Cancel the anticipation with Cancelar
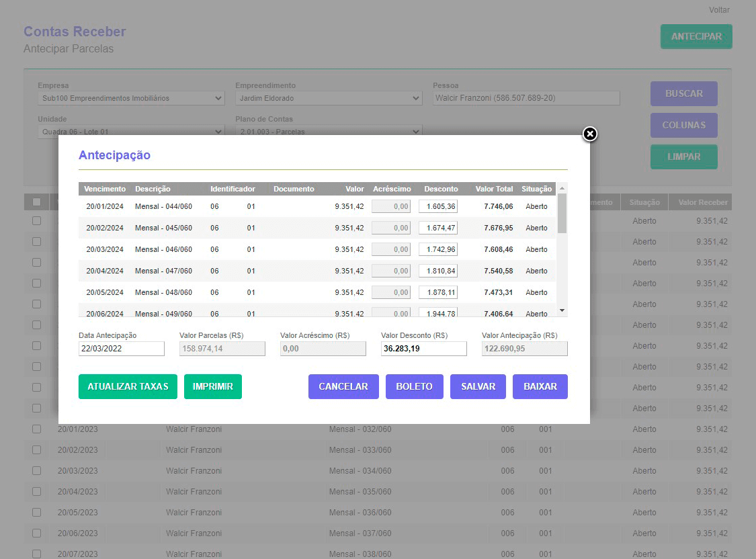Image resolution: width=756 pixels, height=559 pixels. tap(343, 387)
